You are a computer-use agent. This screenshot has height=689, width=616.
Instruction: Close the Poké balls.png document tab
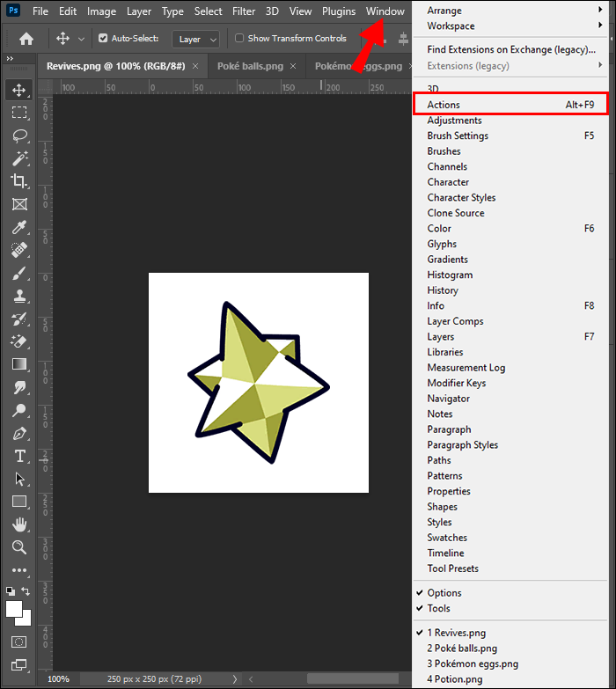tap(293, 66)
